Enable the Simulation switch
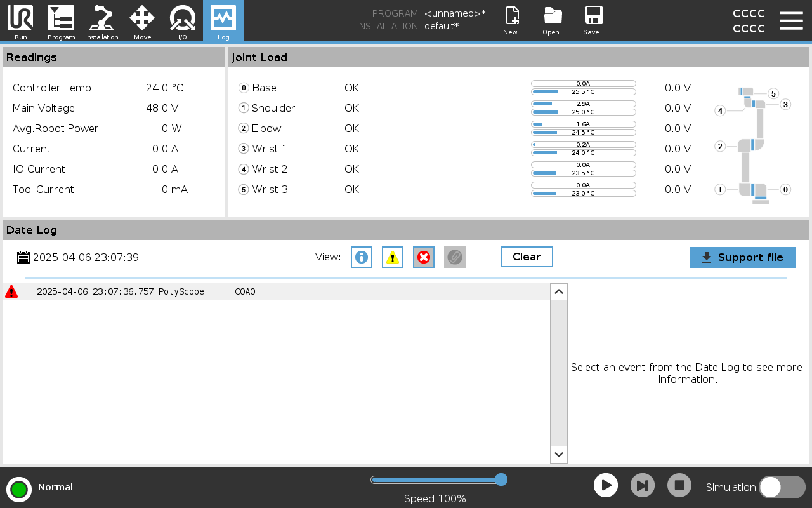812x508 pixels. click(782, 487)
